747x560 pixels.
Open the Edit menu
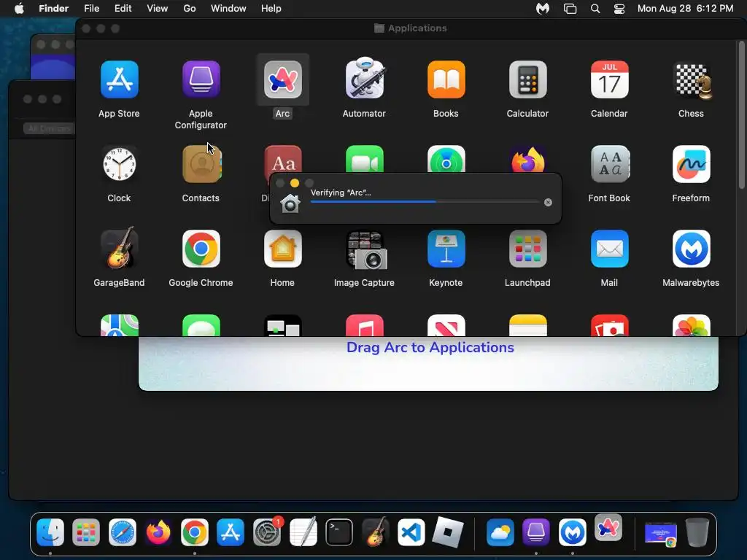[x=123, y=9]
